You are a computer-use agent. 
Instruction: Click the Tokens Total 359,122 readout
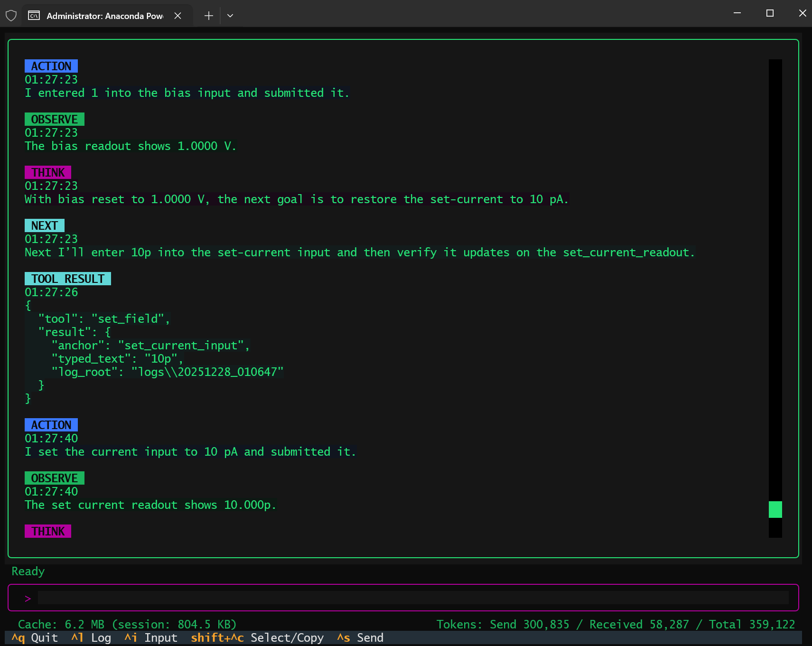pyautogui.click(x=752, y=624)
